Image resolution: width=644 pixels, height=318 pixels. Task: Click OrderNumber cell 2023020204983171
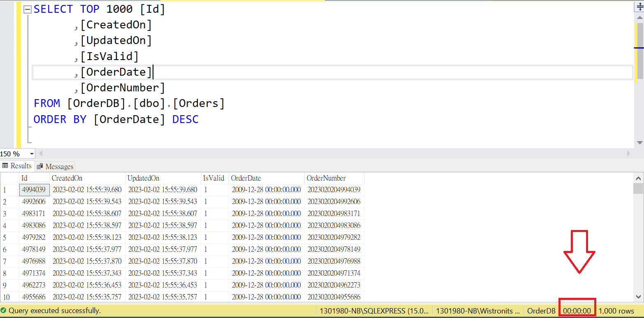click(335, 214)
